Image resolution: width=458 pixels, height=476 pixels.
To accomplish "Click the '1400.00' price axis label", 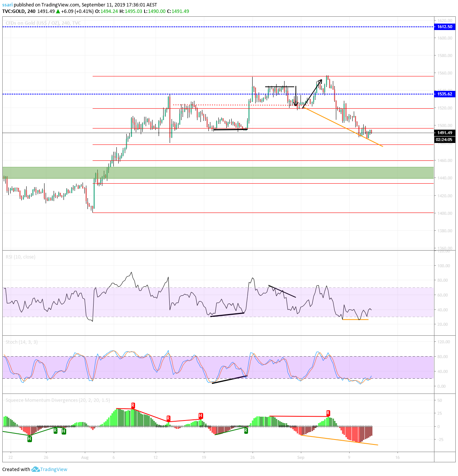I will coord(445,213).
